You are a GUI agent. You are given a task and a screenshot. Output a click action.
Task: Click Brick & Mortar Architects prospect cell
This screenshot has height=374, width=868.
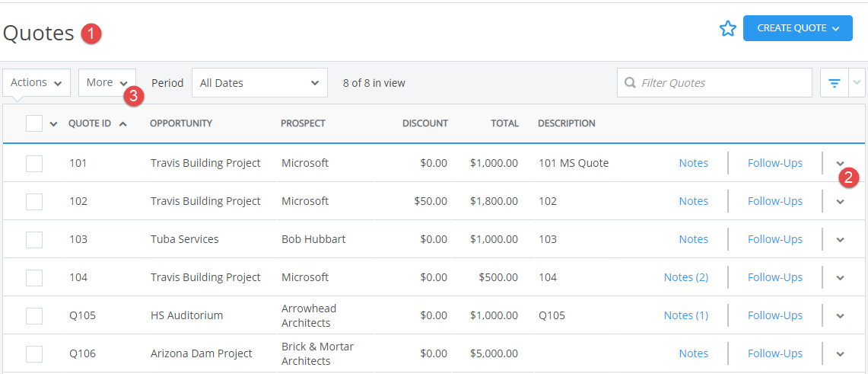pos(317,353)
